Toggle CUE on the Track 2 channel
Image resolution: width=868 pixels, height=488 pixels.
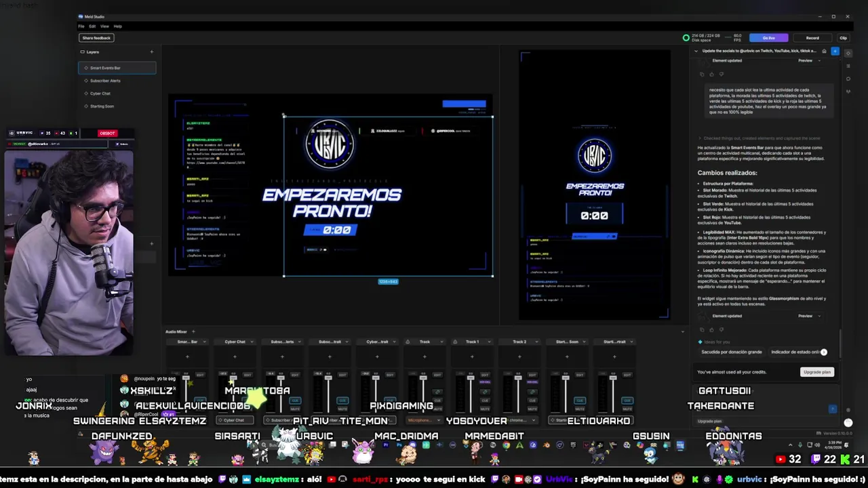pos(532,401)
